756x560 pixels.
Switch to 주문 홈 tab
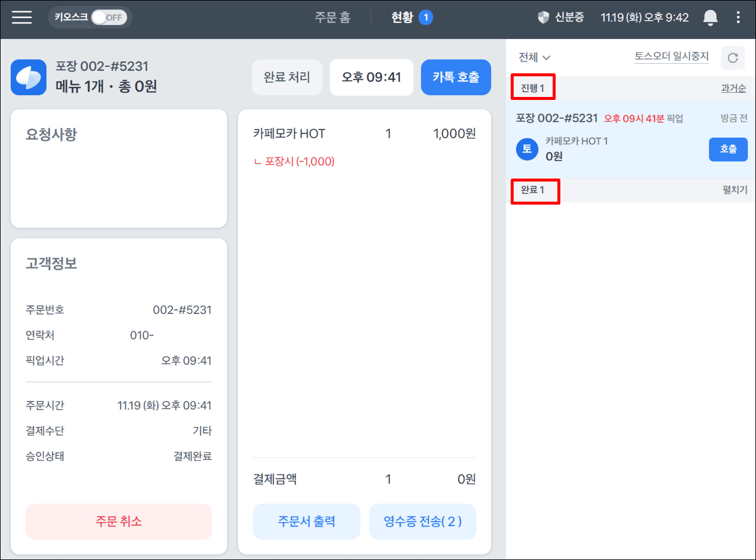point(332,17)
